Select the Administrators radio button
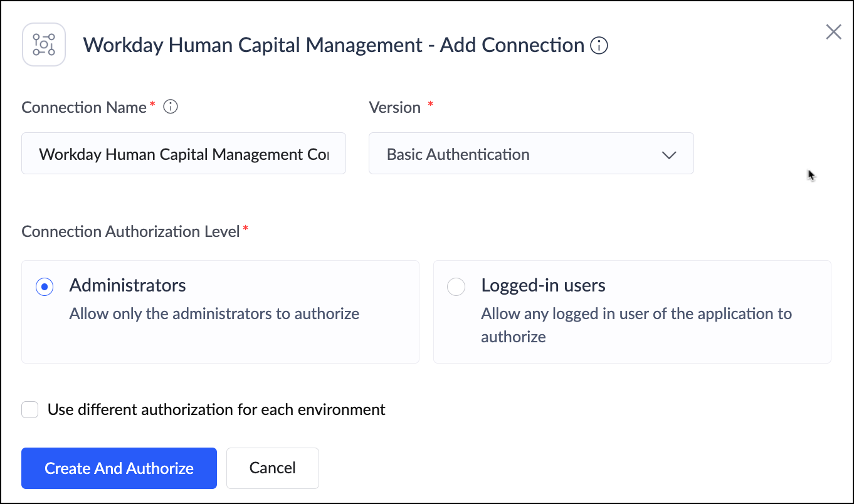The image size is (854, 504). coord(45,286)
